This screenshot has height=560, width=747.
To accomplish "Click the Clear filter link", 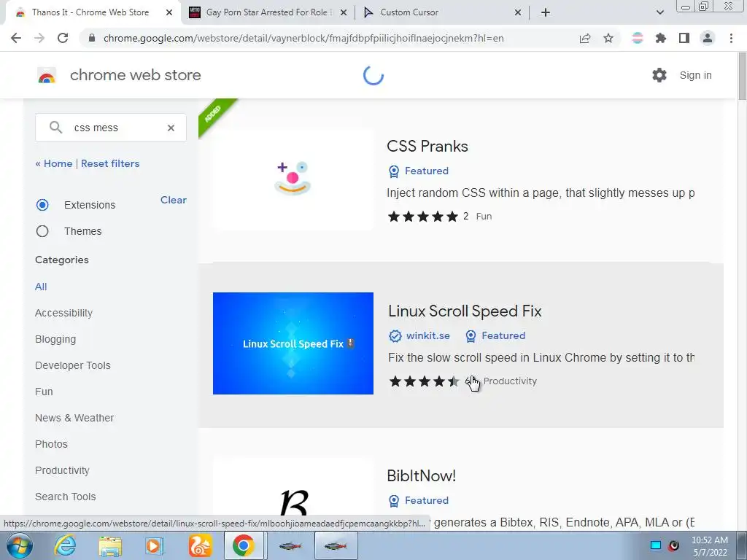I will pos(174,200).
